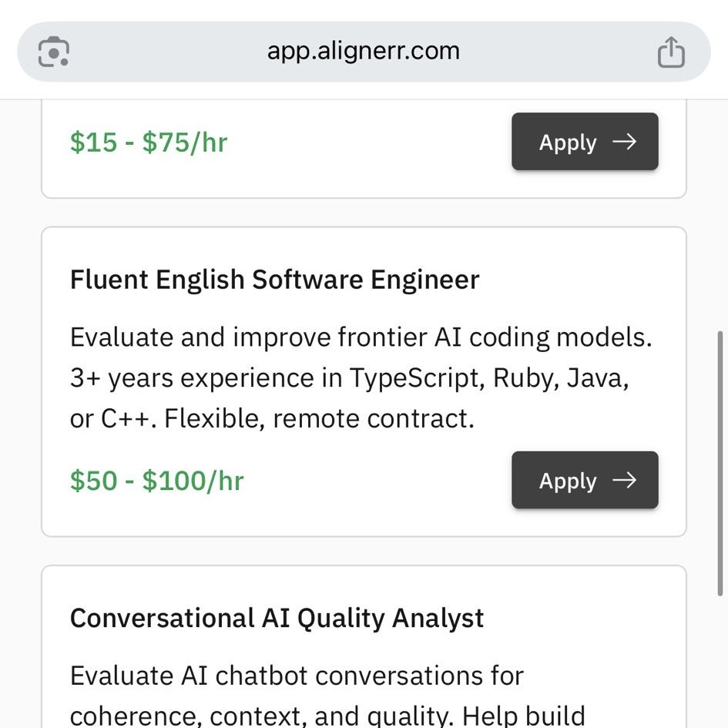Click the "Apply" label beside $15 - $75/hr
This screenshot has height=728, width=728.
tap(568, 143)
